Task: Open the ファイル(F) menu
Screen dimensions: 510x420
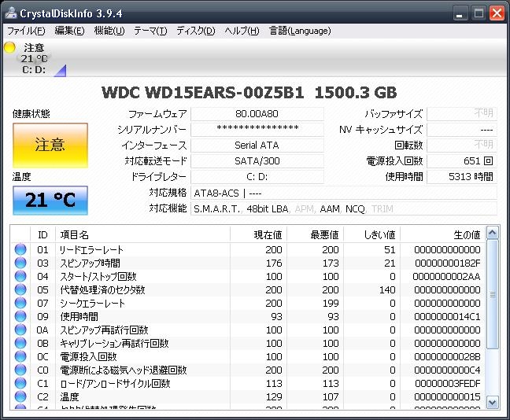Action: coord(26,31)
